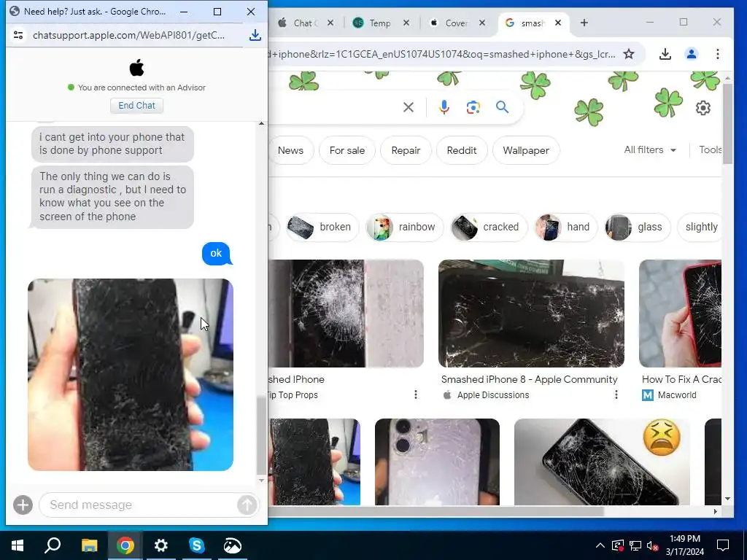Click the End Chat button
747x560 pixels.
[x=136, y=105]
